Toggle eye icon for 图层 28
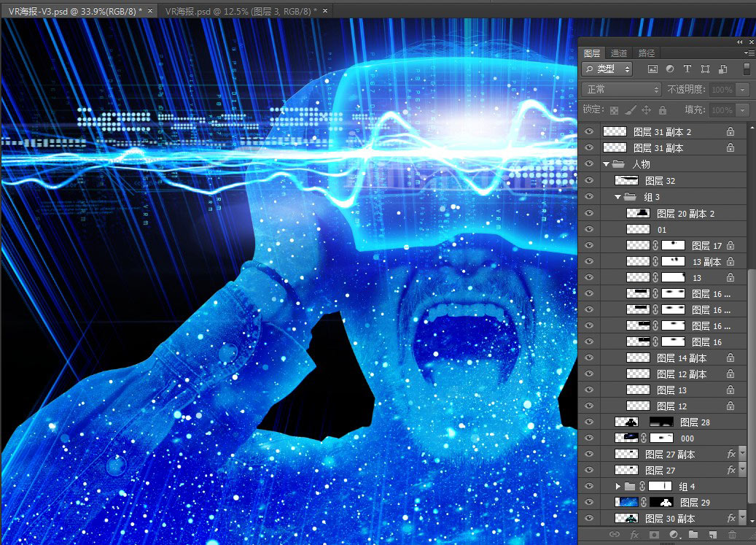The image size is (756, 545). click(x=589, y=422)
